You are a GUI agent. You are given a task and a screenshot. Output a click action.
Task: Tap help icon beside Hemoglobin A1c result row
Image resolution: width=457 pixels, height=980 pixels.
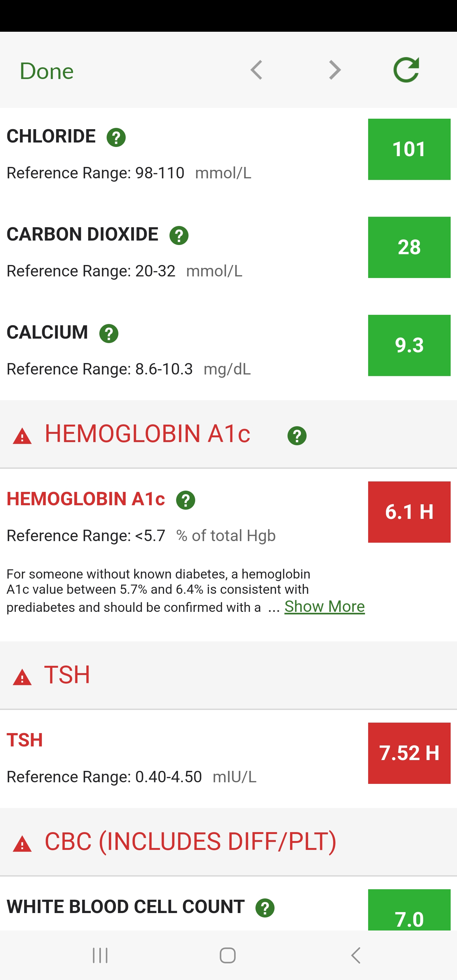[186, 500]
